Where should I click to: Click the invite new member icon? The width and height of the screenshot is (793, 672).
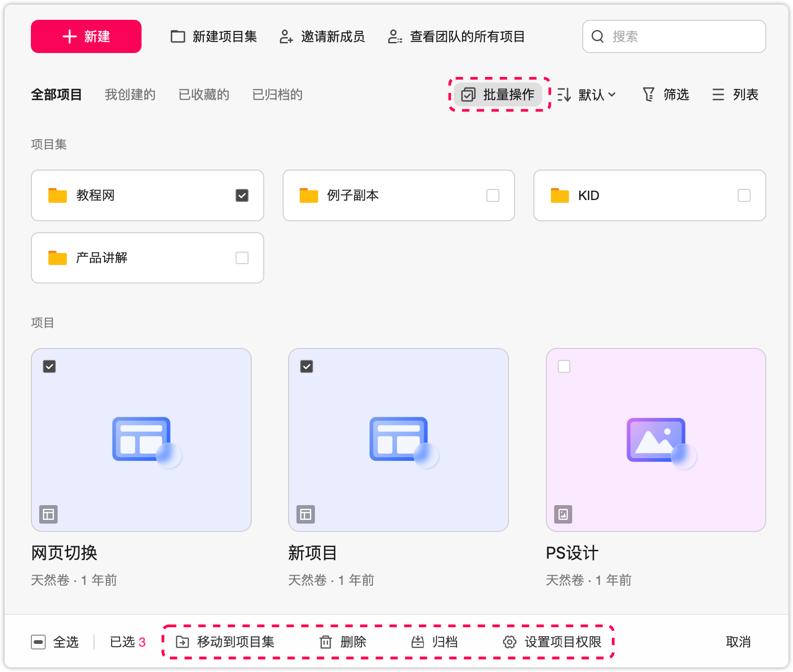[286, 36]
